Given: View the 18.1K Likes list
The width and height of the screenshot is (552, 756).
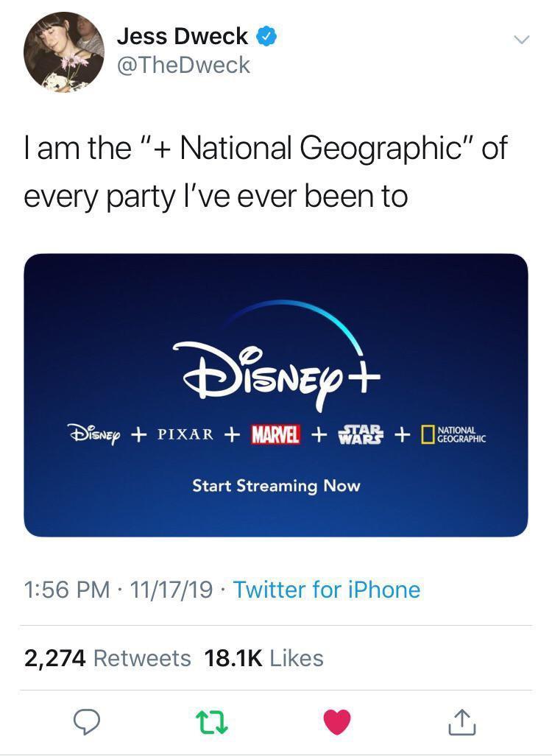Looking at the screenshot, I should (263, 657).
